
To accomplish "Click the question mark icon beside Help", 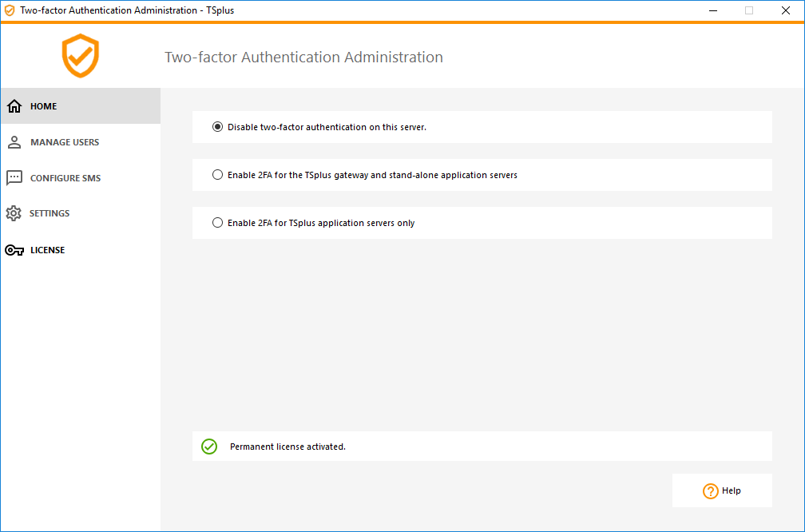I will tap(711, 490).
